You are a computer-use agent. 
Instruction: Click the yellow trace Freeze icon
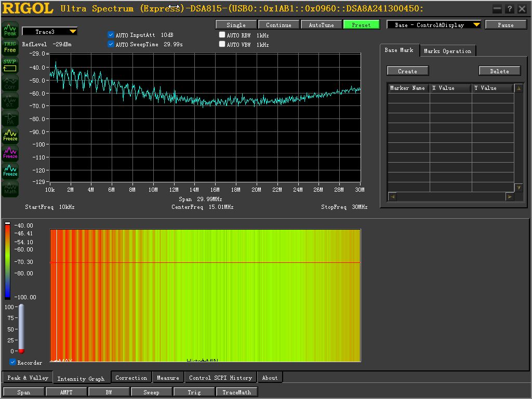(x=10, y=136)
